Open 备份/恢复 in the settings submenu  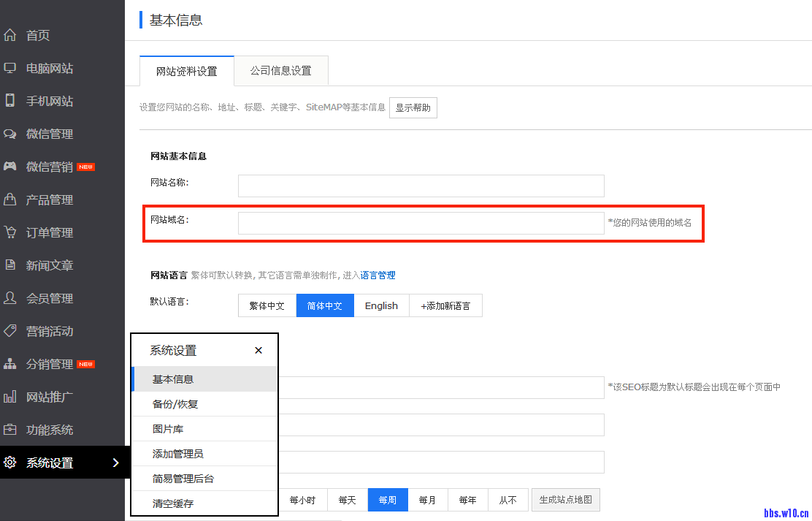pos(175,404)
